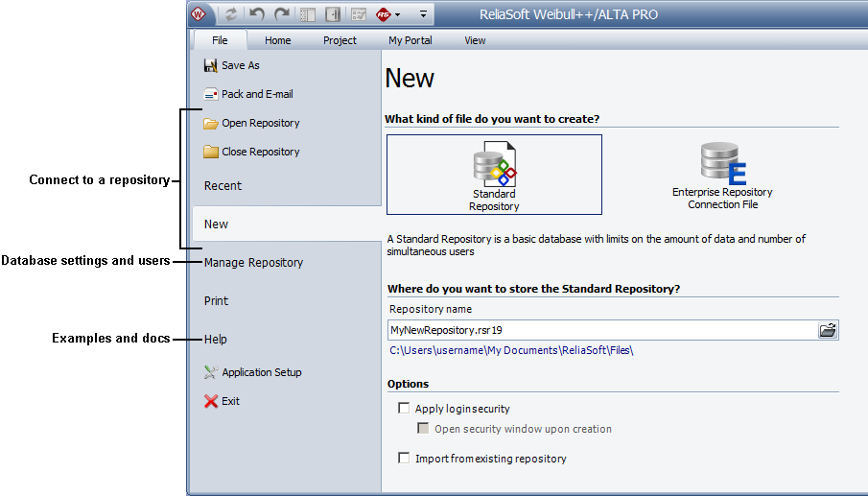The image size is (868, 496).
Task: Click the Repository name text field
Action: click(x=599, y=330)
